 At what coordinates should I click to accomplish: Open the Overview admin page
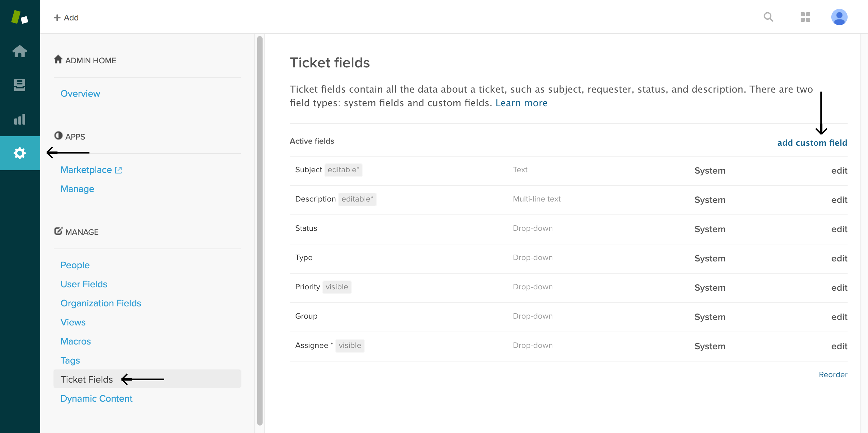pyautogui.click(x=80, y=94)
